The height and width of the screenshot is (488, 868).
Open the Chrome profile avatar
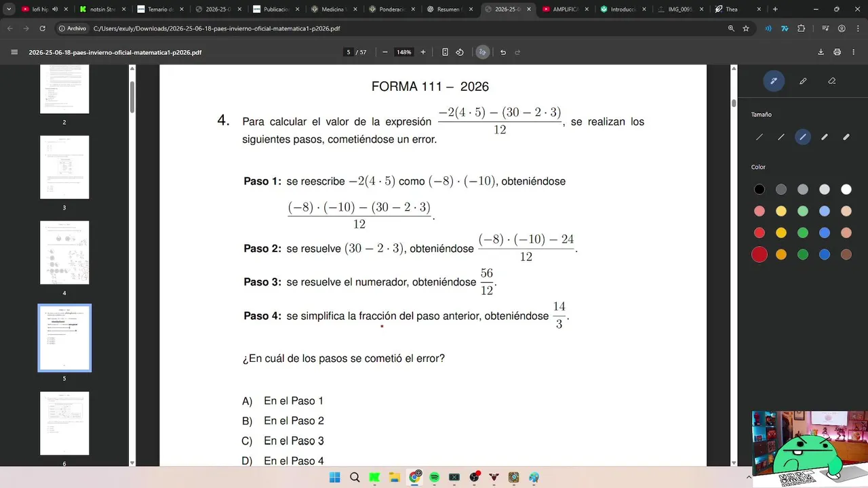(x=842, y=28)
